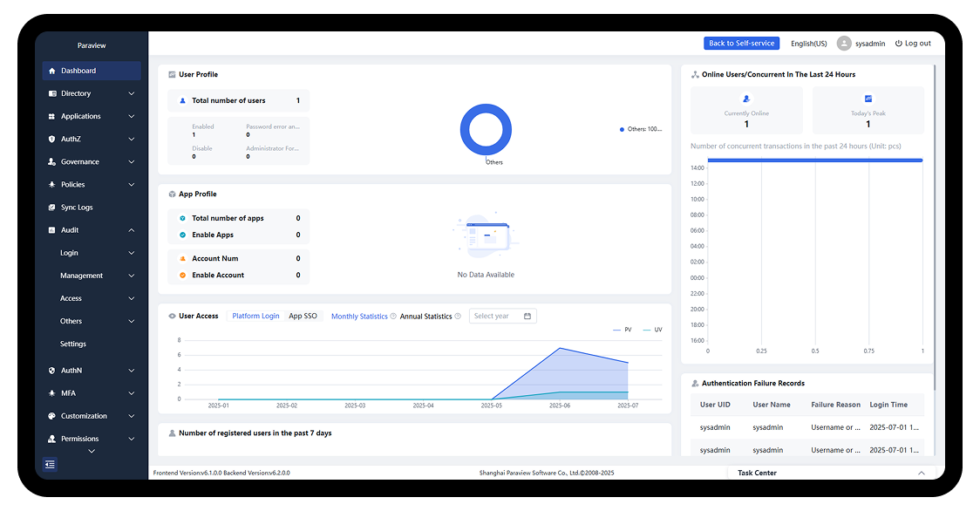Toggle the UV series in chart legend
Image resolution: width=980 pixels, height=518 pixels.
pos(652,330)
